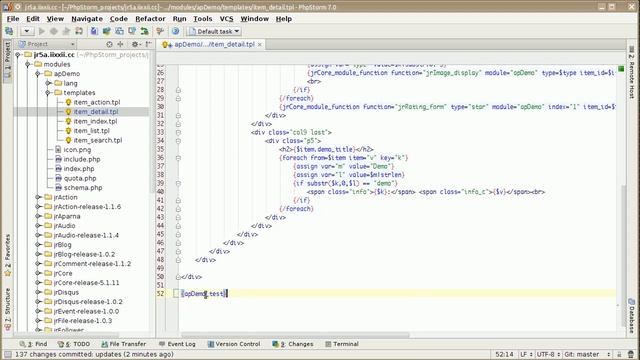Click the Update Project VCS icon
Image resolution: width=640 pixels, height=360 pixels.
(94, 31)
